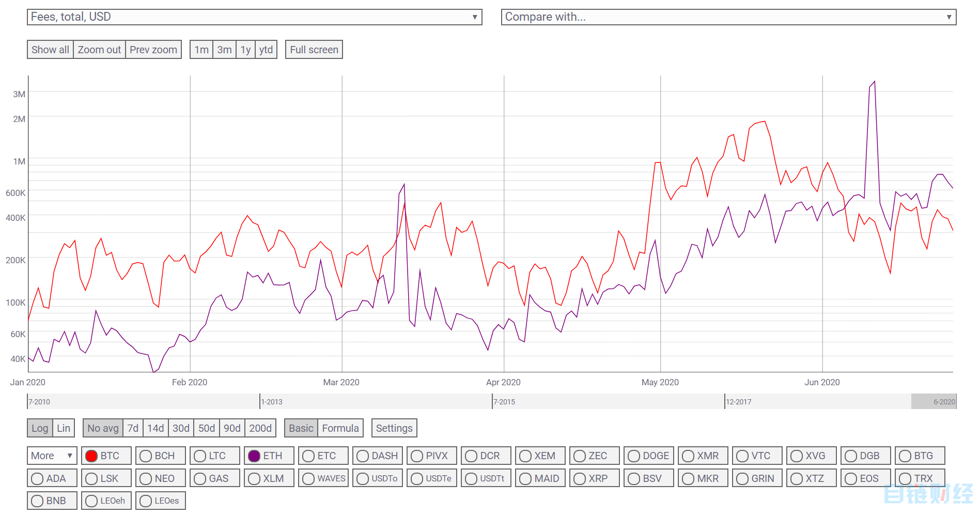Enable the USDTo series
Screen dimensions: 980x514
coord(378,478)
